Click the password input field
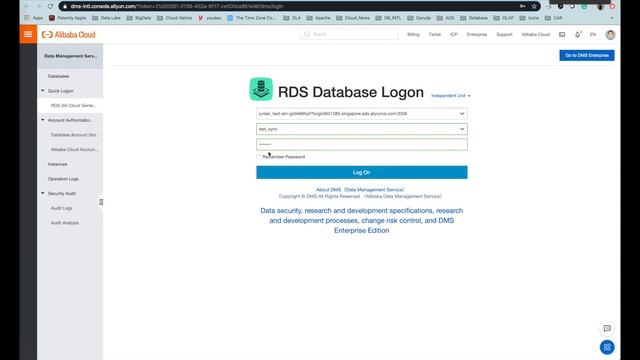 click(x=362, y=144)
